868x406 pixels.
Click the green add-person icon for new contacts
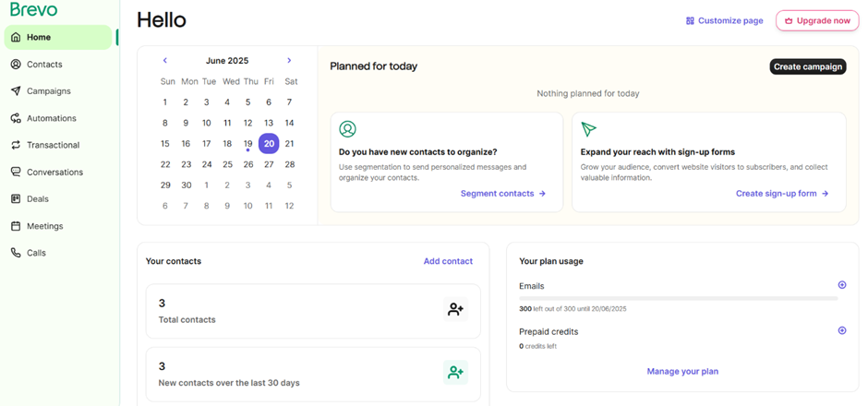tap(455, 373)
